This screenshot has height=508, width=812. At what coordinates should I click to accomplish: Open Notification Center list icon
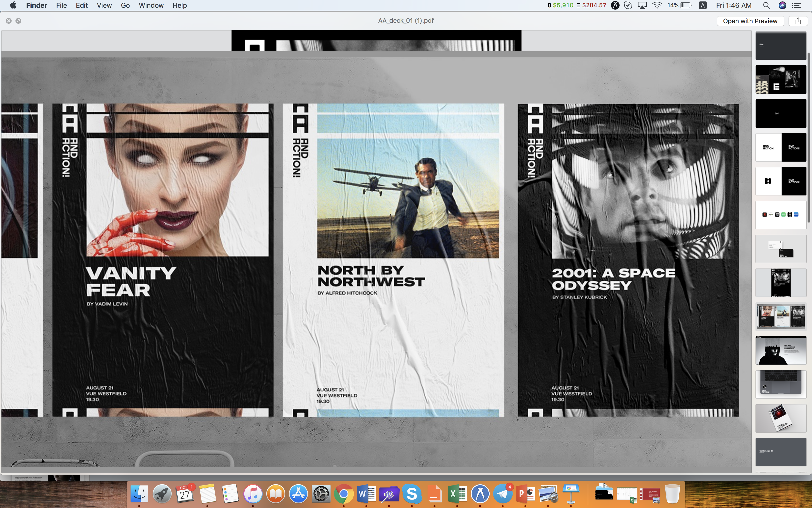(797, 5)
